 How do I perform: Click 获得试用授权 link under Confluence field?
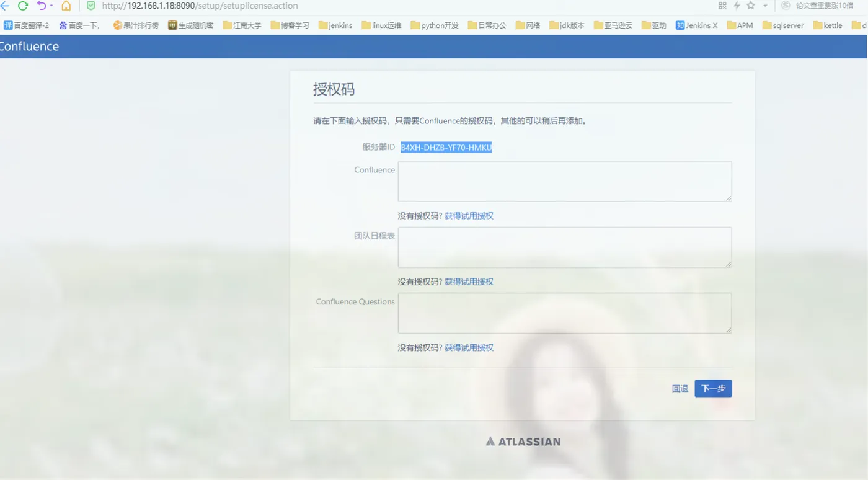click(x=469, y=216)
